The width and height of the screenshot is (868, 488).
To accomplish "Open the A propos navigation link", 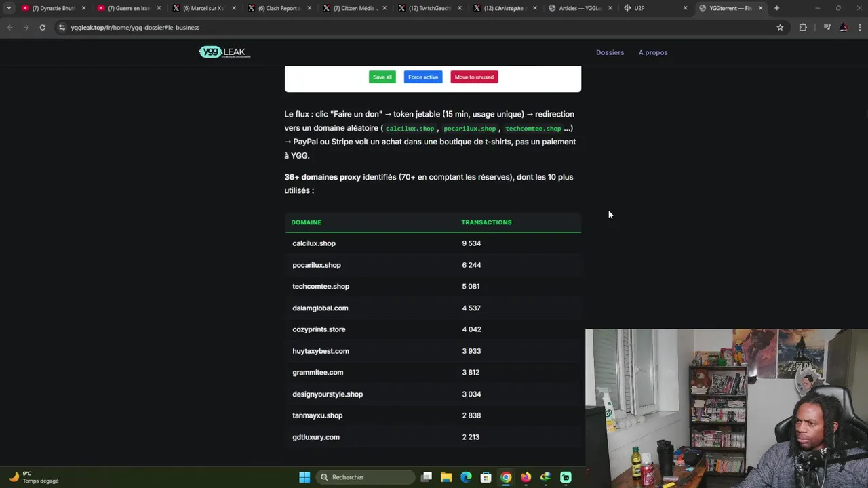I will [x=653, y=52].
